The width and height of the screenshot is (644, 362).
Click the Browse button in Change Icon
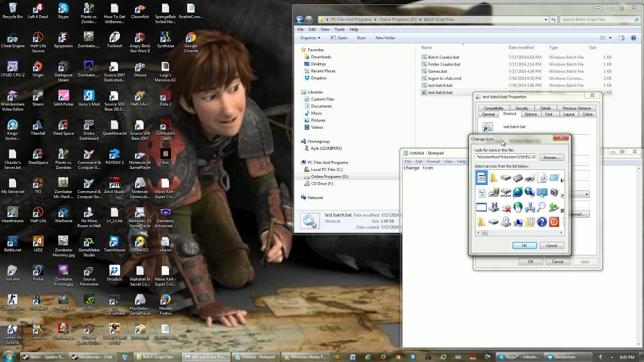pos(551,157)
